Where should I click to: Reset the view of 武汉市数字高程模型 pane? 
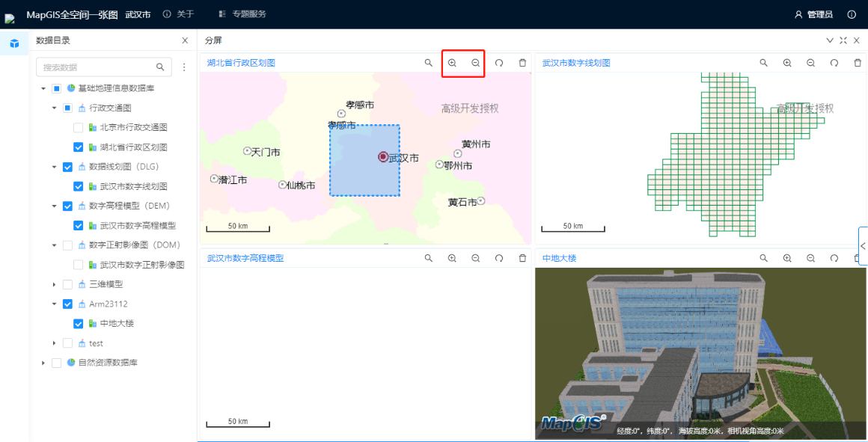(499, 258)
